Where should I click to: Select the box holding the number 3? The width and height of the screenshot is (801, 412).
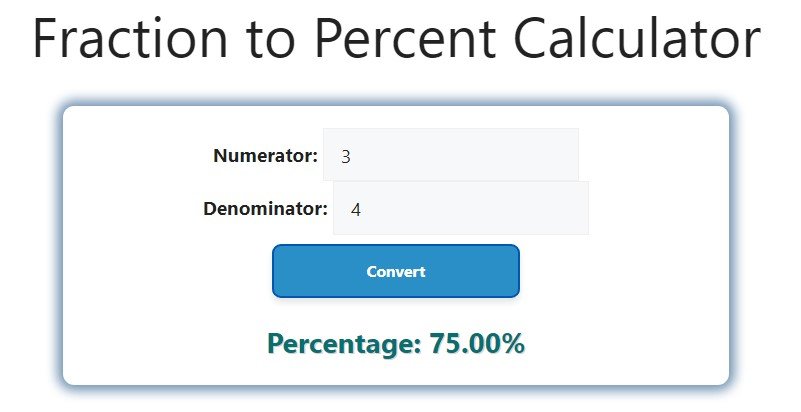[x=450, y=156]
